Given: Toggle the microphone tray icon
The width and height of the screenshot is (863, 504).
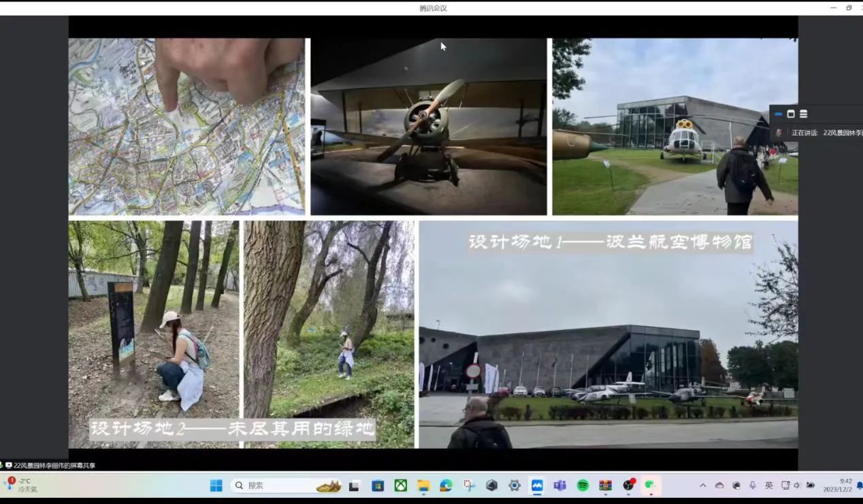Looking at the screenshot, I should (x=753, y=486).
